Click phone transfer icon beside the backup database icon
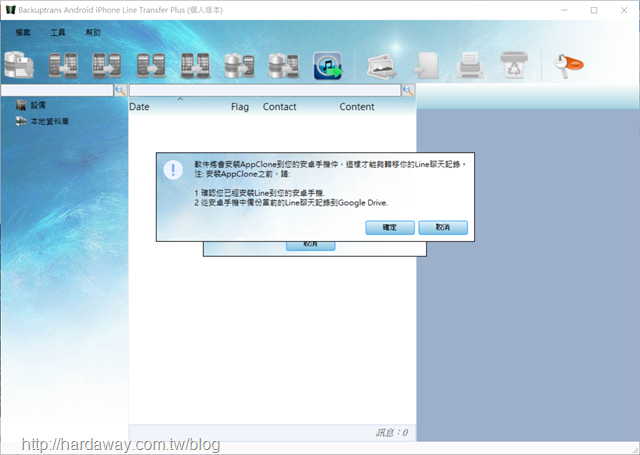 pyautogui.click(x=63, y=65)
